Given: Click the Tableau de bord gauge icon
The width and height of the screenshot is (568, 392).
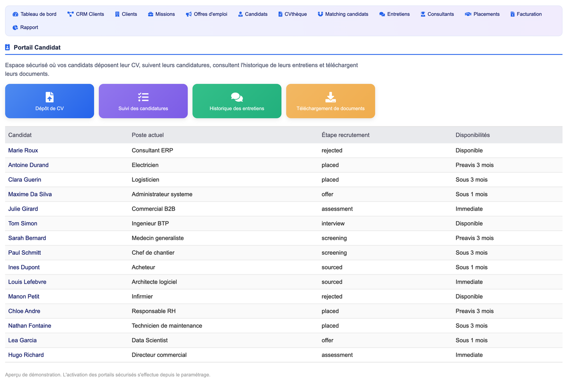Looking at the screenshot, I should tap(15, 14).
